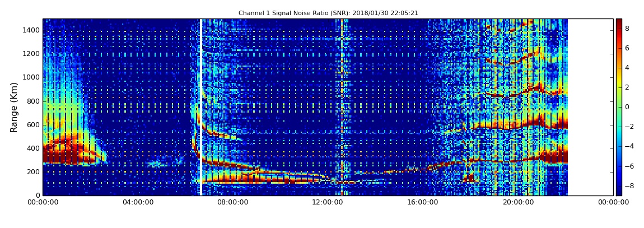Image resolution: width=644 pixels, height=228 pixels.
Task: Click the 04:00:00 time axis tick label
Action: coord(138,202)
